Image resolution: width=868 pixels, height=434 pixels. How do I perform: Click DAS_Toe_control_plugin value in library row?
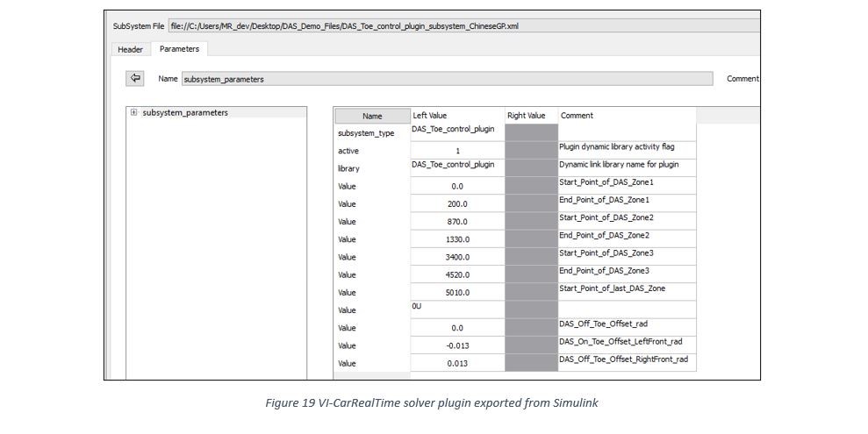click(457, 168)
